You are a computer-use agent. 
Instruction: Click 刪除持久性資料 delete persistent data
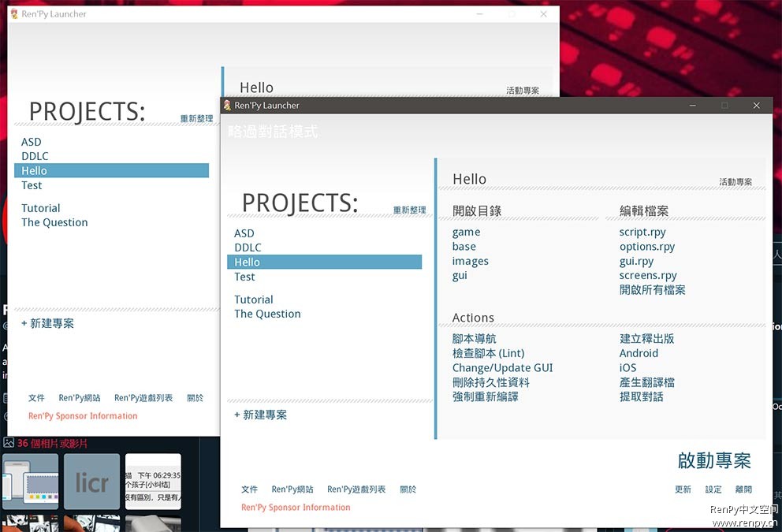point(490,382)
